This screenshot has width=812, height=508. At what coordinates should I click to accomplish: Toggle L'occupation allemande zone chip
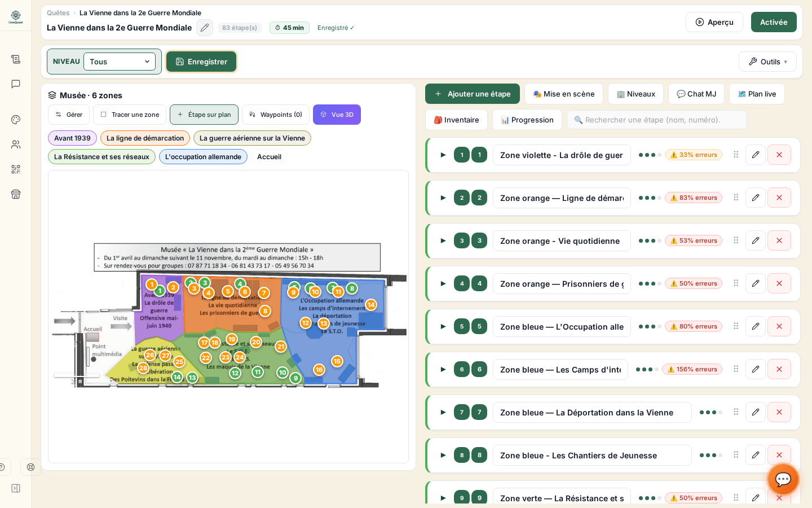coord(203,157)
